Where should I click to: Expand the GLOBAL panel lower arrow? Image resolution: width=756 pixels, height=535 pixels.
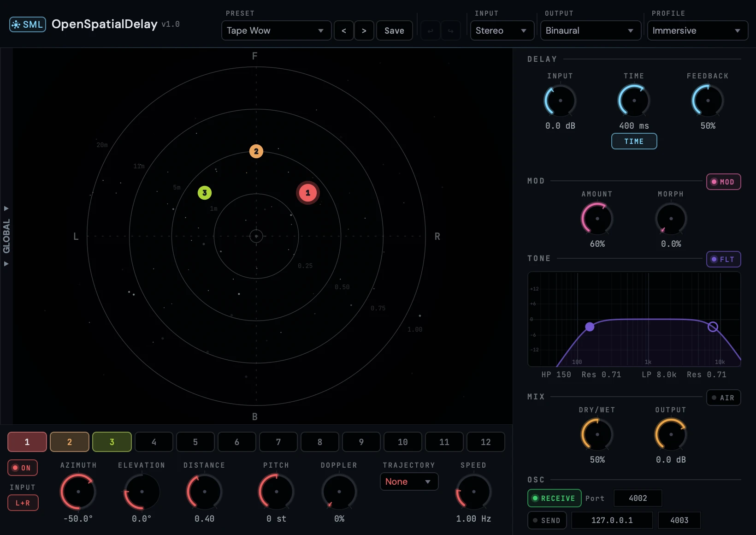[x=6, y=264]
